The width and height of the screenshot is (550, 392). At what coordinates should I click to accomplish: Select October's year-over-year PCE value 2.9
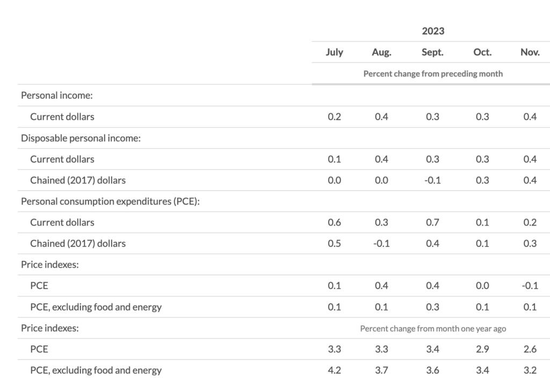[482, 349]
